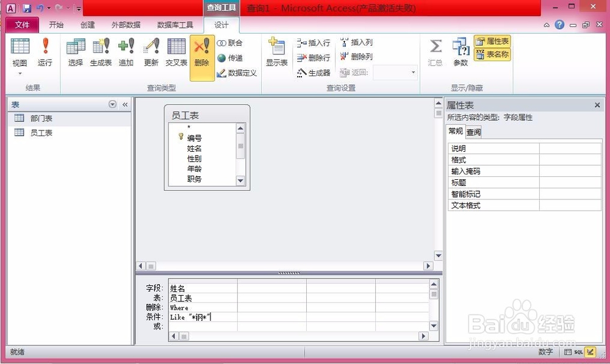Select the 姓名 field in 员工表 list

195,149
